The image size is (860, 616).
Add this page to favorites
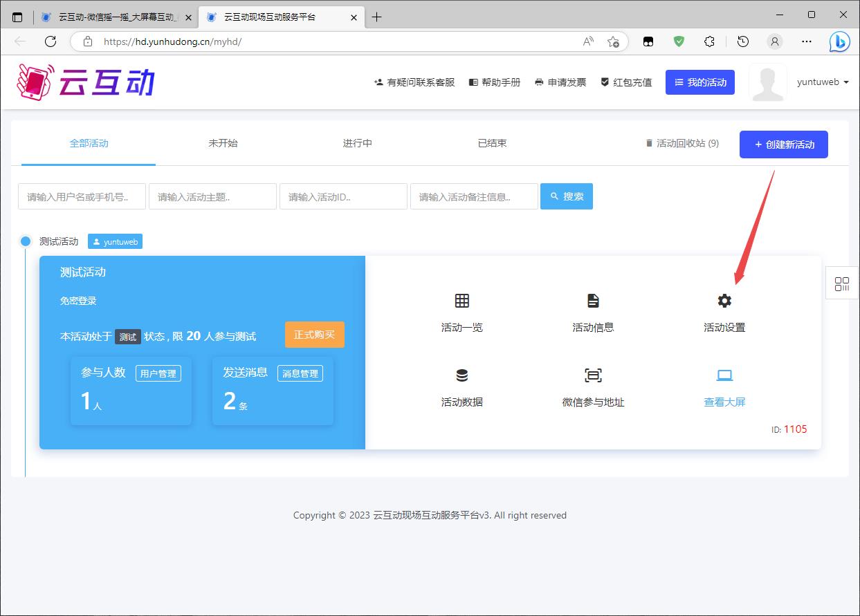[x=613, y=41]
